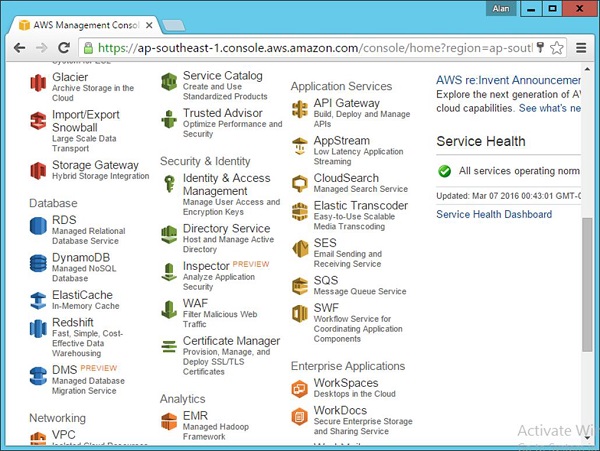
Task: Close the AWS Management Console tab
Action: 149,25
